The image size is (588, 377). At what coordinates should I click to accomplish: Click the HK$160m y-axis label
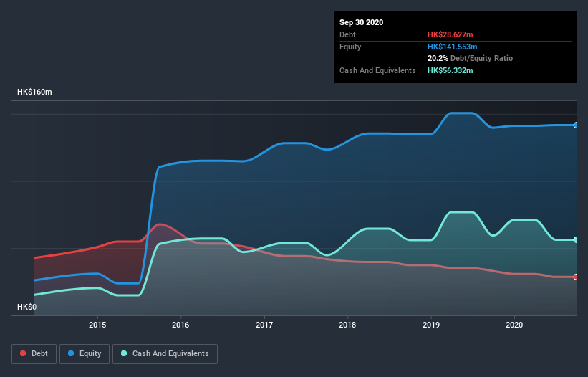coord(34,92)
